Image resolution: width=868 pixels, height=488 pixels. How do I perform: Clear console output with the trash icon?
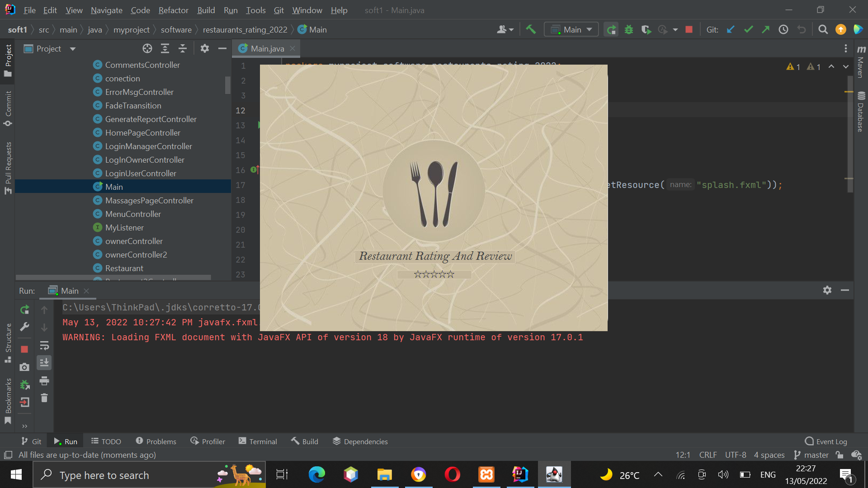(44, 398)
